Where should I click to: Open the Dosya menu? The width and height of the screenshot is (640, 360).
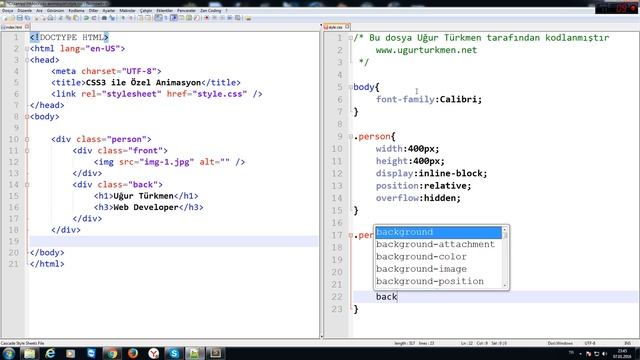click(x=7, y=11)
